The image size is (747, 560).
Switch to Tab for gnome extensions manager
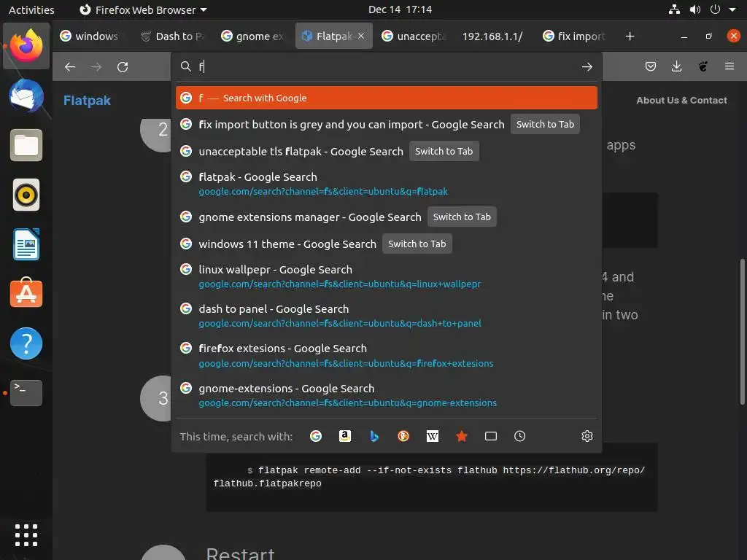click(462, 217)
